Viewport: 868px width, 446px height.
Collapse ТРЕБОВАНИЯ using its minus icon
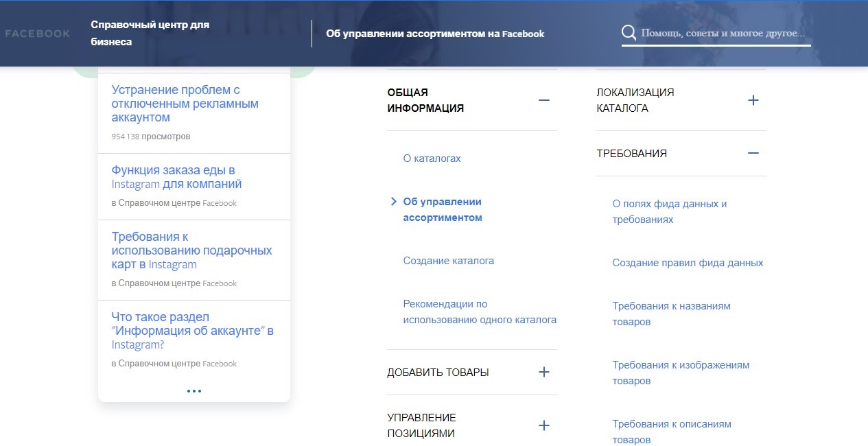pyautogui.click(x=753, y=154)
